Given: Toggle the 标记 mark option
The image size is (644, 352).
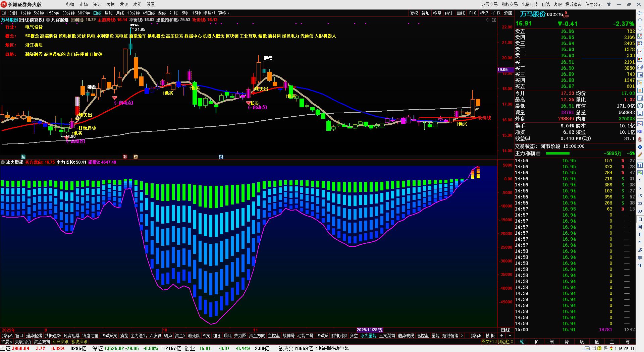Looking at the screenshot, I should [x=484, y=13].
